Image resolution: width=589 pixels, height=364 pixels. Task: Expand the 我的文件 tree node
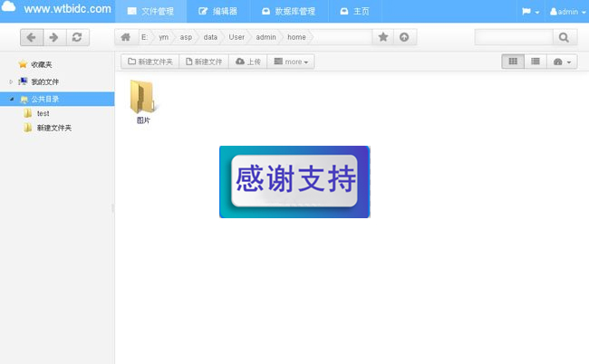click(x=11, y=81)
